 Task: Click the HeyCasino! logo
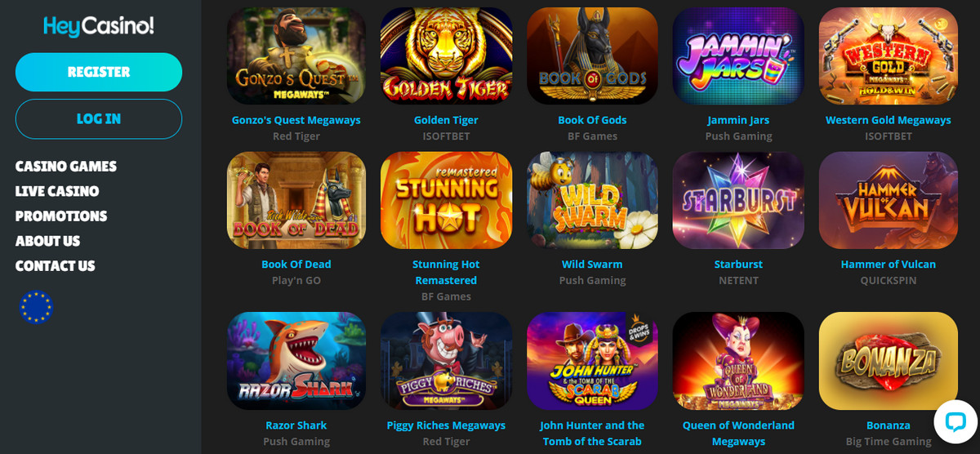click(x=99, y=26)
